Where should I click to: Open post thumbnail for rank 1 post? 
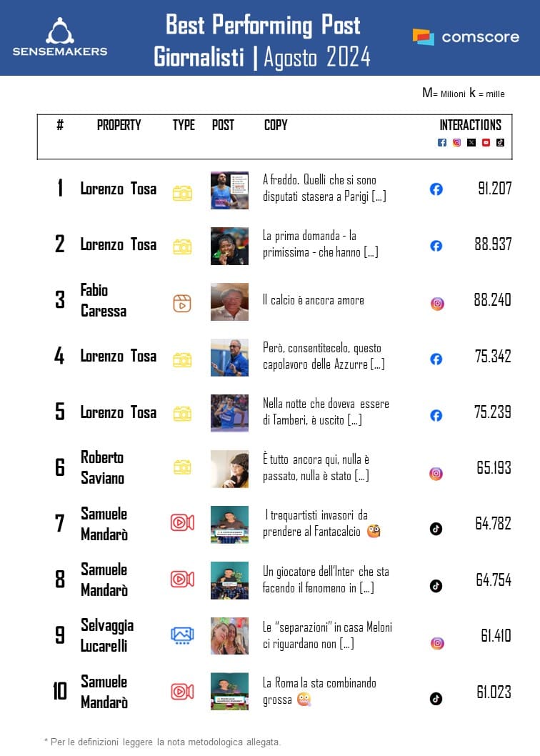[229, 190]
